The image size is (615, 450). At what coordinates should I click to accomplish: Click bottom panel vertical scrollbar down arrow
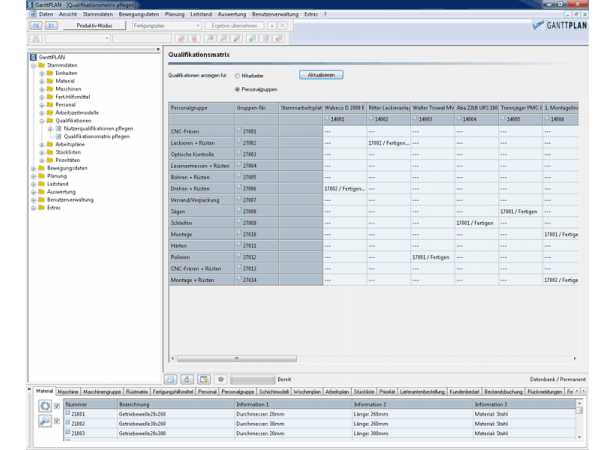(x=579, y=437)
